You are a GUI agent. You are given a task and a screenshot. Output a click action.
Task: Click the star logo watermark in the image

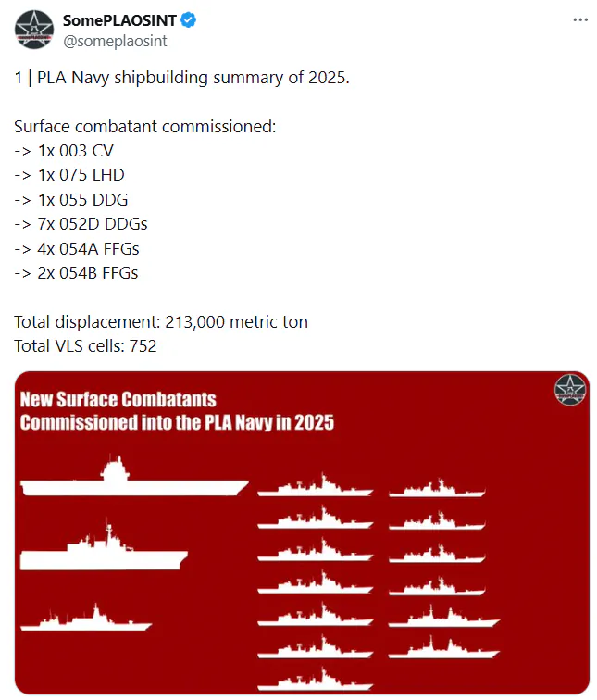tap(570, 390)
